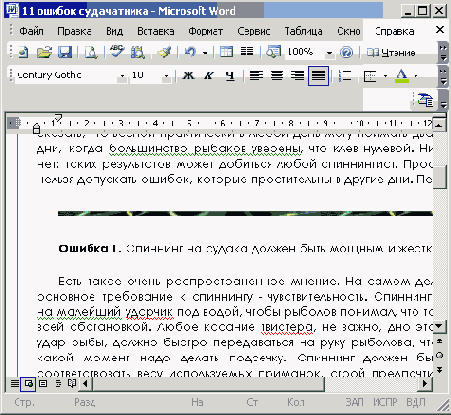
Task: Click horizontal scrollbar left arrow
Action: pyautogui.click(x=85, y=384)
